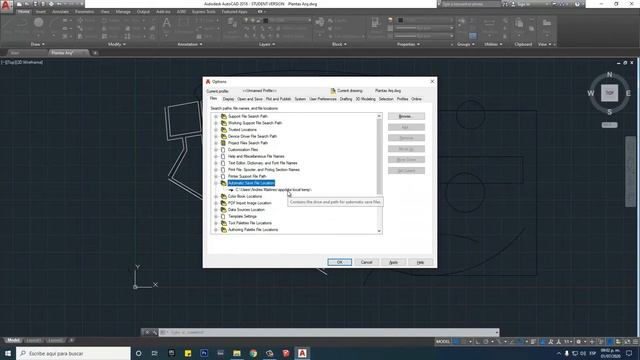Click the Sign In user icon in title bar
This screenshot has width=640, height=360.
pyautogui.click(x=513, y=4)
